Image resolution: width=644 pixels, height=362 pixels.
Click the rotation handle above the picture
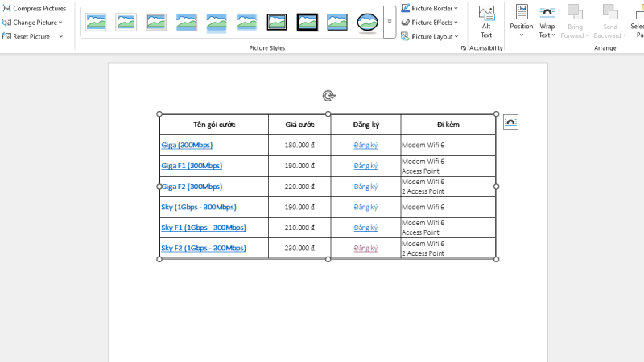tap(328, 96)
